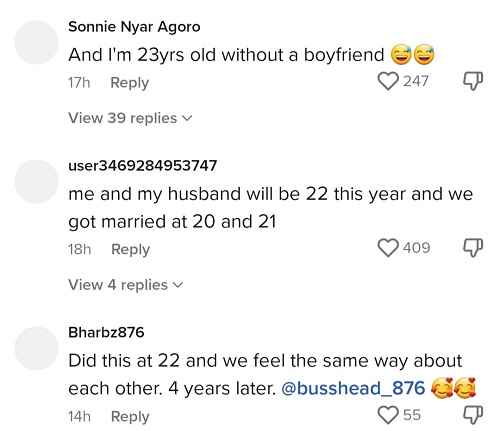Open user3469284953747's avatar
This screenshot has height=431, width=500.
coord(36,182)
